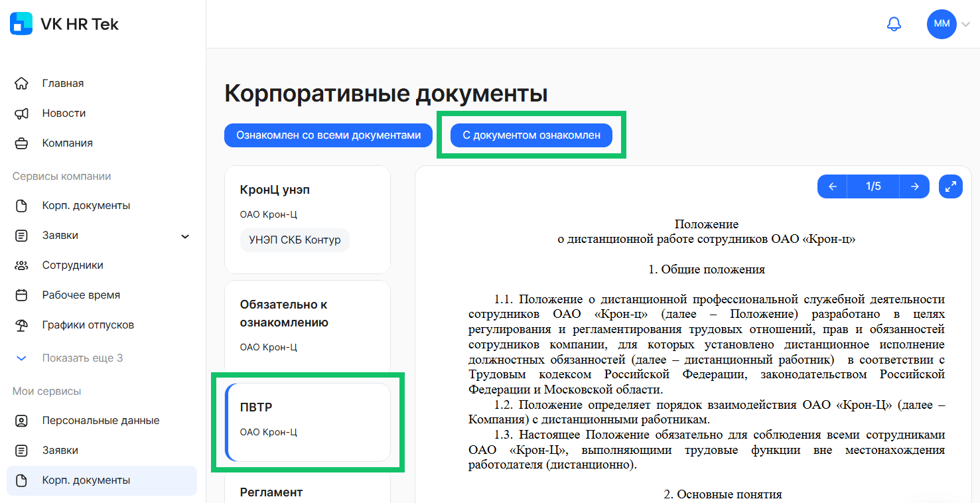Go to the previous document page

click(832, 186)
